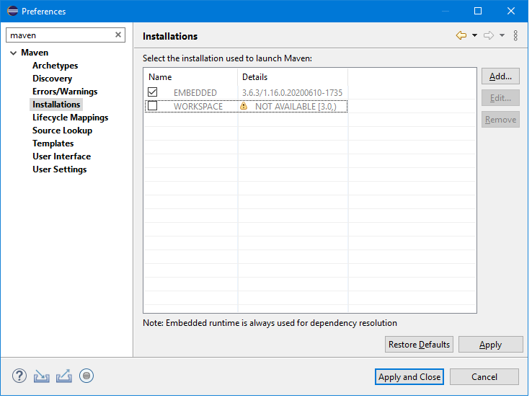532x398 pixels.
Task: Clear the maven filter text
Action: (119, 35)
